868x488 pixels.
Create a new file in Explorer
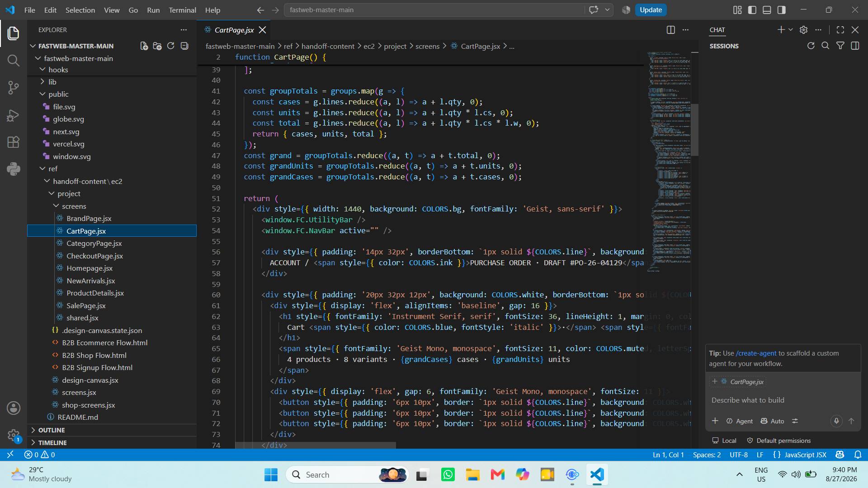(144, 46)
